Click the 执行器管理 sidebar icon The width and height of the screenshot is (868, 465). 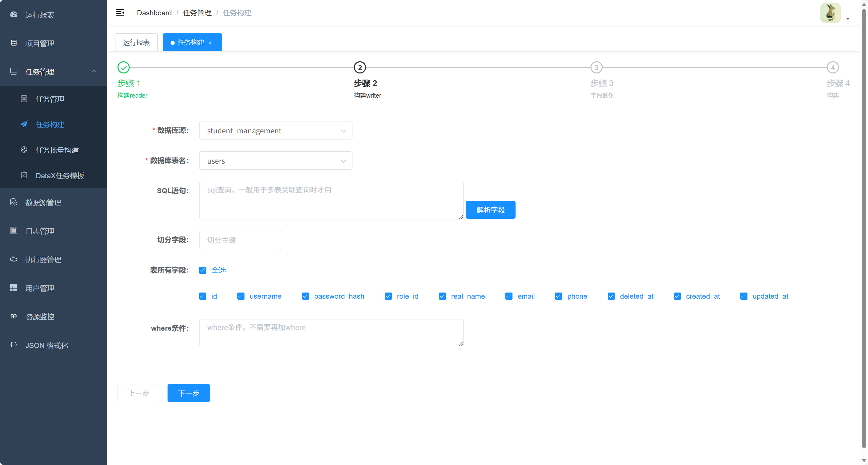click(14, 260)
